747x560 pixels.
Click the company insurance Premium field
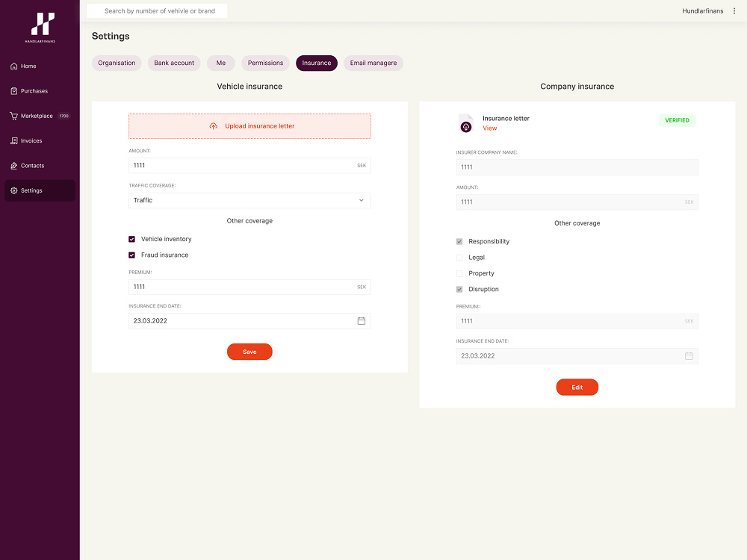tap(577, 321)
